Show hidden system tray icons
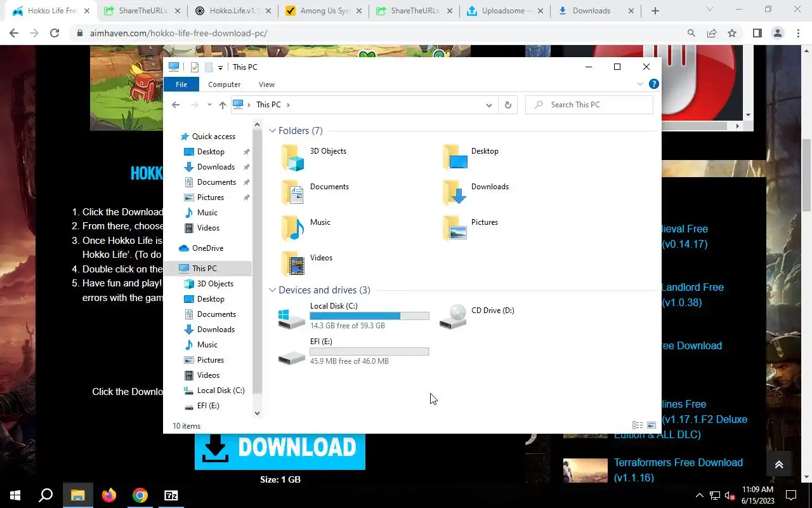812x508 pixels. 700,495
